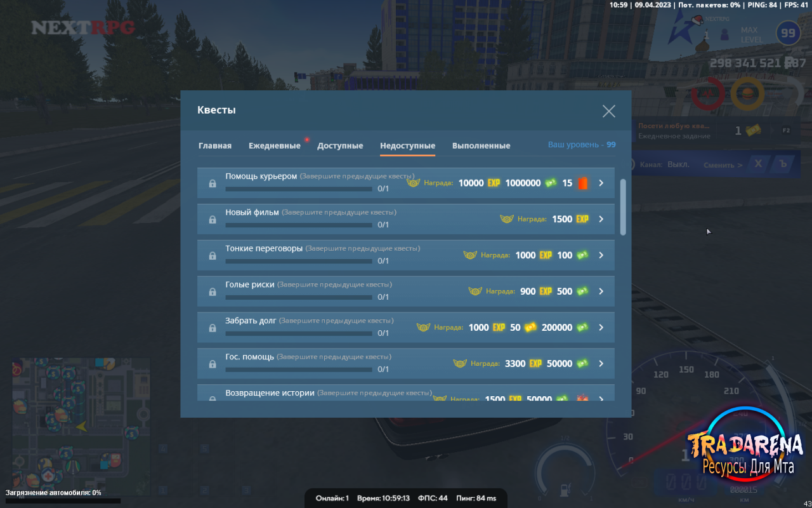Click the gold ticket icon in Забрать долг reward
The width and height of the screenshot is (812, 508).
coord(531,328)
